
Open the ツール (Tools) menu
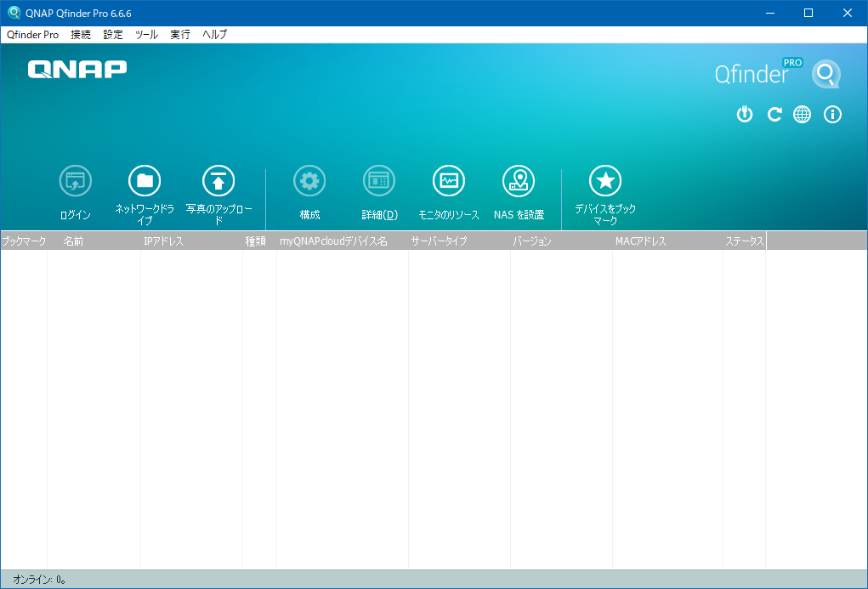145,35
